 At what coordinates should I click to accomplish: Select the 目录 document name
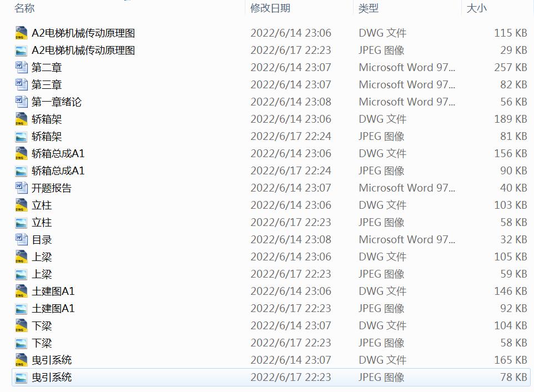[x=42, y=240]
